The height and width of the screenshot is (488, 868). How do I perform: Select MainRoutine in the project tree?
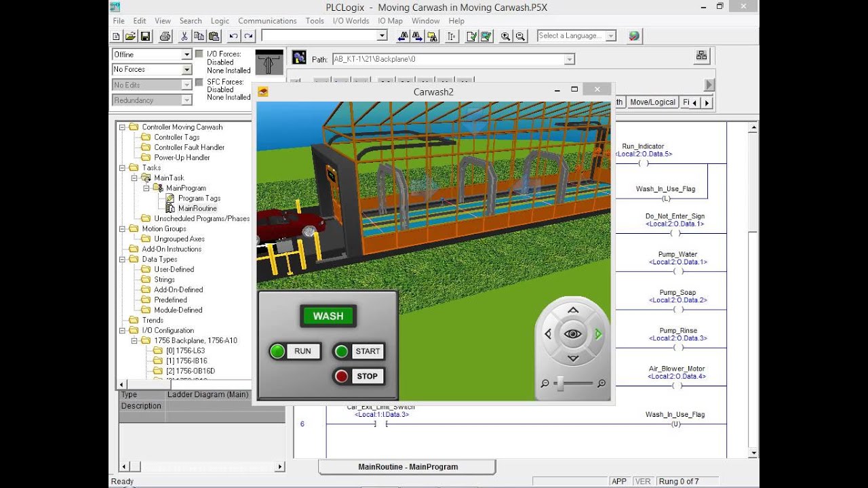tap(197, 208)
